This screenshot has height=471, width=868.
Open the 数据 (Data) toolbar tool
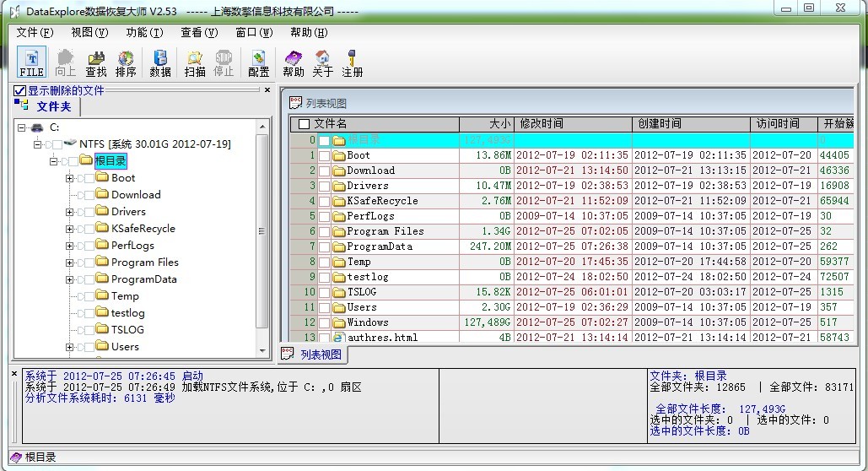[160, 63]
